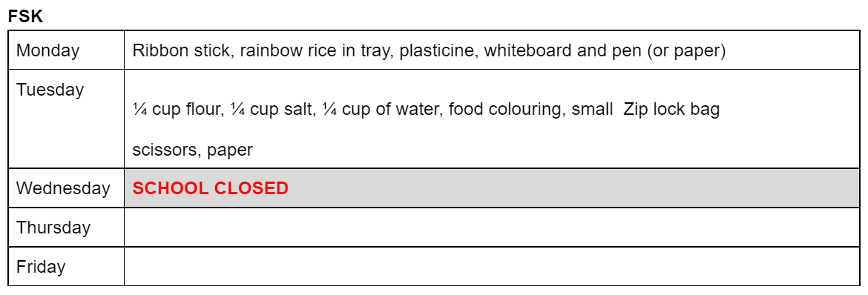Select the Thursday day cell
This screenshot has width=868, height=295.
pyautogui.click(x=66, y=228)
